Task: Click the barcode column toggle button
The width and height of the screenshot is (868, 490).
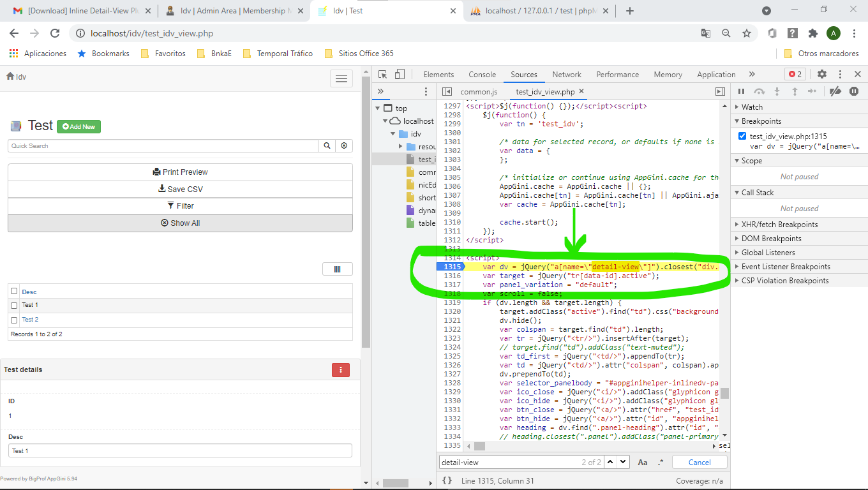Action: (338, 269)
